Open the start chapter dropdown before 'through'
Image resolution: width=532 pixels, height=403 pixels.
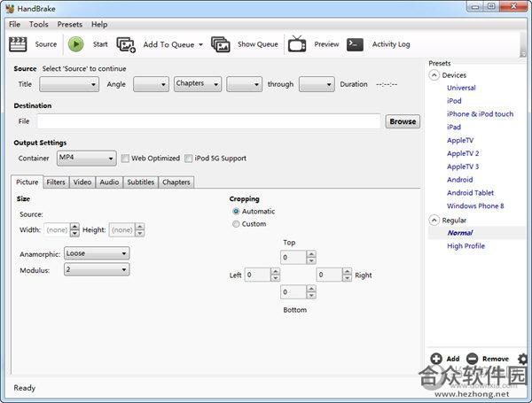coord(245,84)
